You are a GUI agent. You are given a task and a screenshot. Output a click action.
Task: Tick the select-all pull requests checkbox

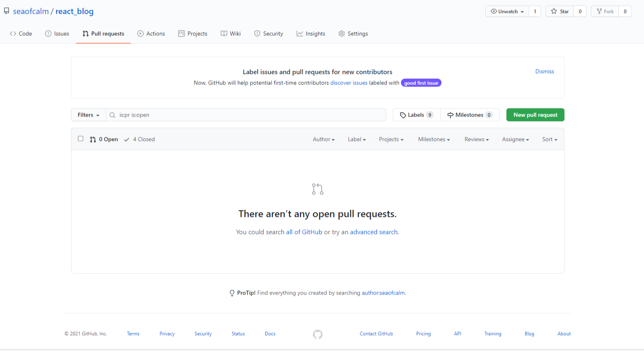click(81, 139)
